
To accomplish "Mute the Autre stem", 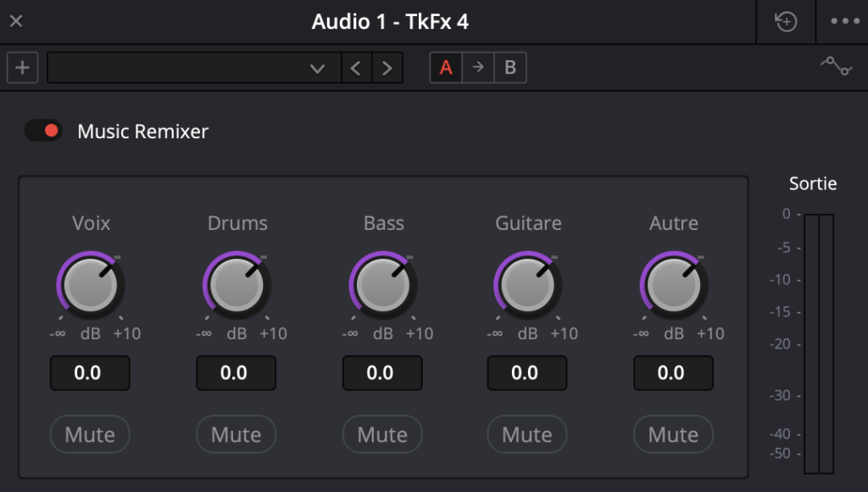I will coord(673,434).
